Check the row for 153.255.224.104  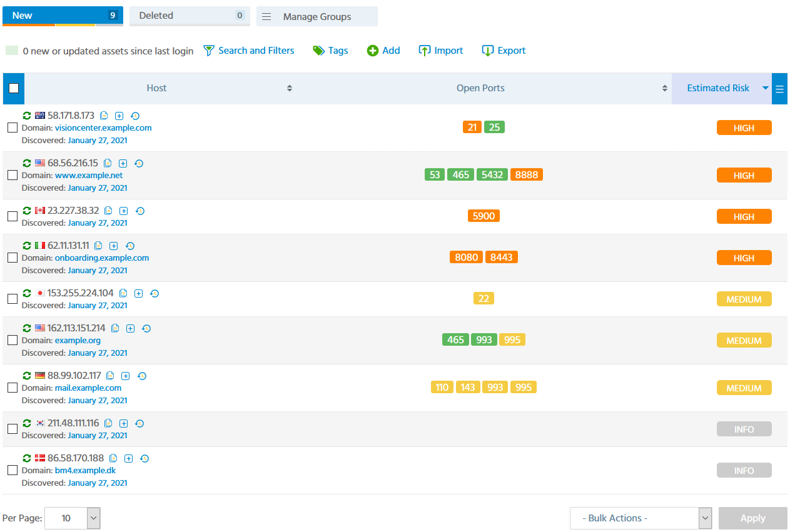12,299
